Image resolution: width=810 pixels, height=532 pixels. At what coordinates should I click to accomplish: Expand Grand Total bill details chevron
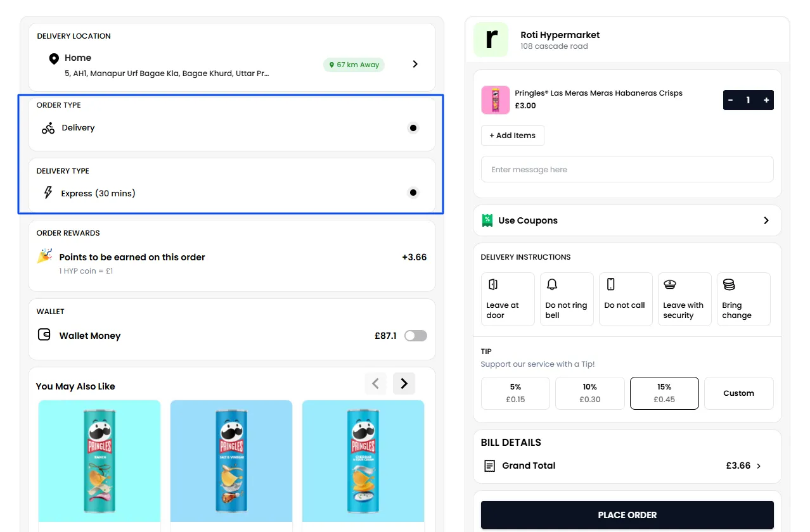coord(759,465)
